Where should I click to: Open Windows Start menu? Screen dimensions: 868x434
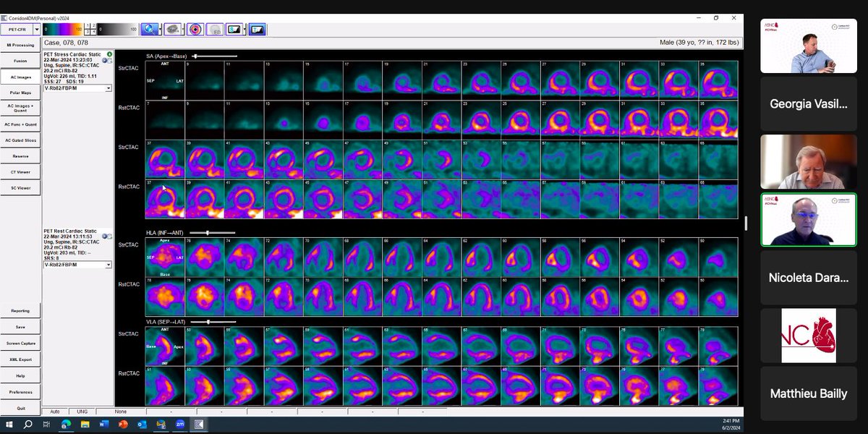point(11,424)
